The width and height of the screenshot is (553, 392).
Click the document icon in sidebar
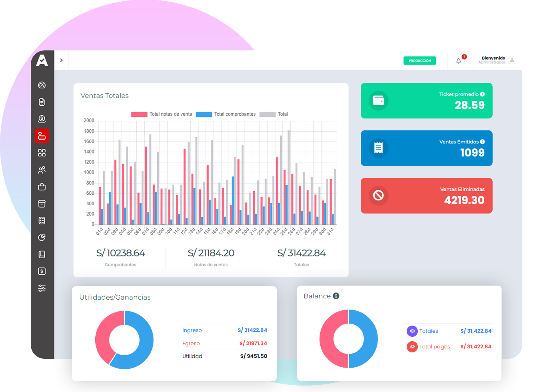[x=42, y=102]
